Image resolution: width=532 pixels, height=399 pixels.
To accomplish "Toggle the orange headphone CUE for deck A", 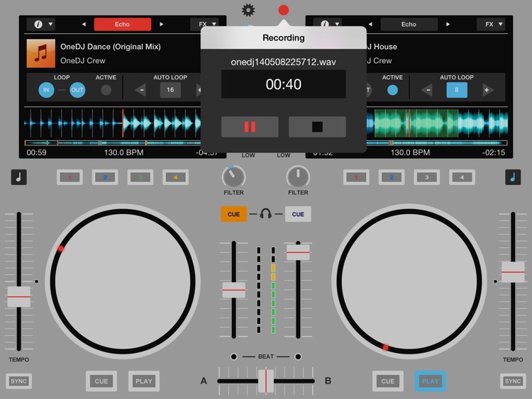I will [x=233, y=214].
